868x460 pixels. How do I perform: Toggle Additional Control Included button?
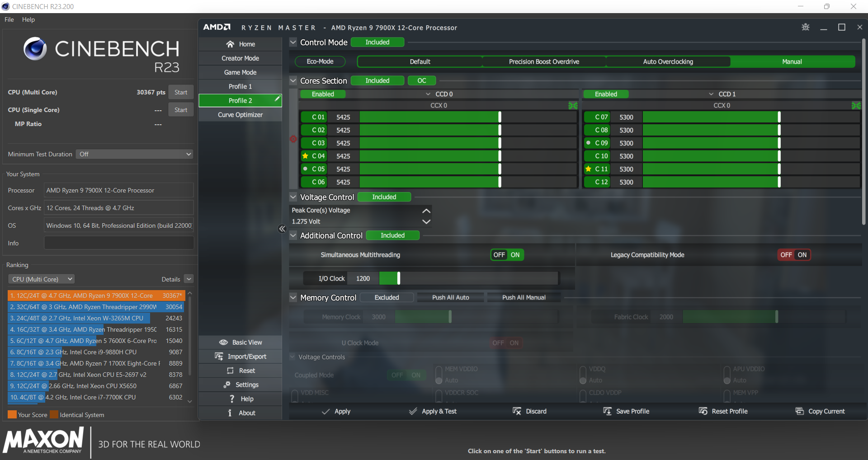(x=393, y=235)
